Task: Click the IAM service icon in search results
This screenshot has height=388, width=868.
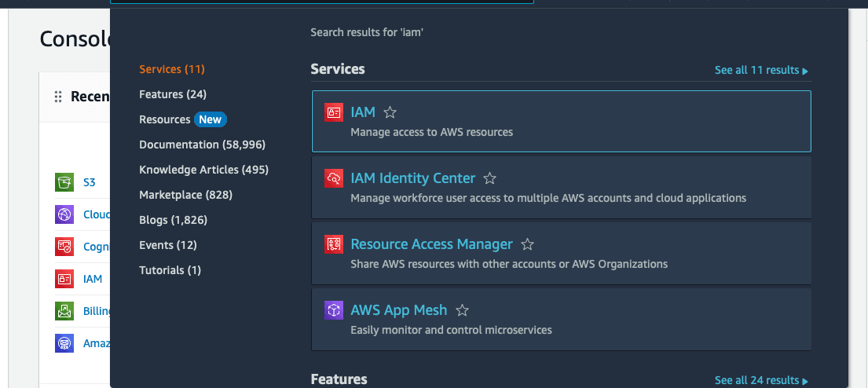Action: [x=333, y=112]
